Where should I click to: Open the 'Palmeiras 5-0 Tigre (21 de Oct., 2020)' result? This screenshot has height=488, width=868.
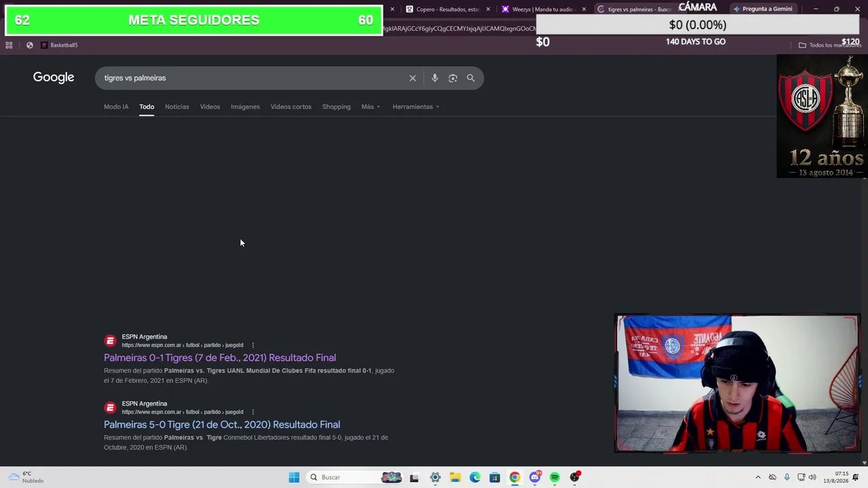(222, 425)
